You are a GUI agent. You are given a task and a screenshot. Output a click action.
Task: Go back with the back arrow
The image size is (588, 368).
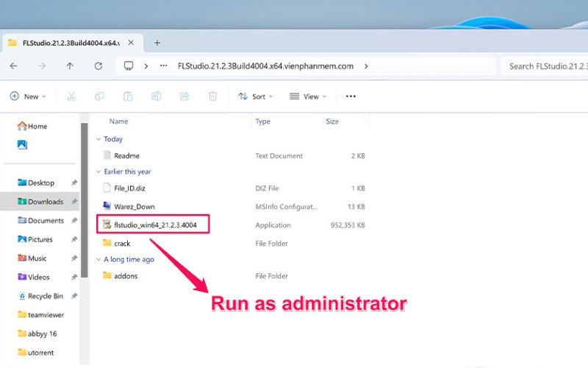tap(13, 66)
